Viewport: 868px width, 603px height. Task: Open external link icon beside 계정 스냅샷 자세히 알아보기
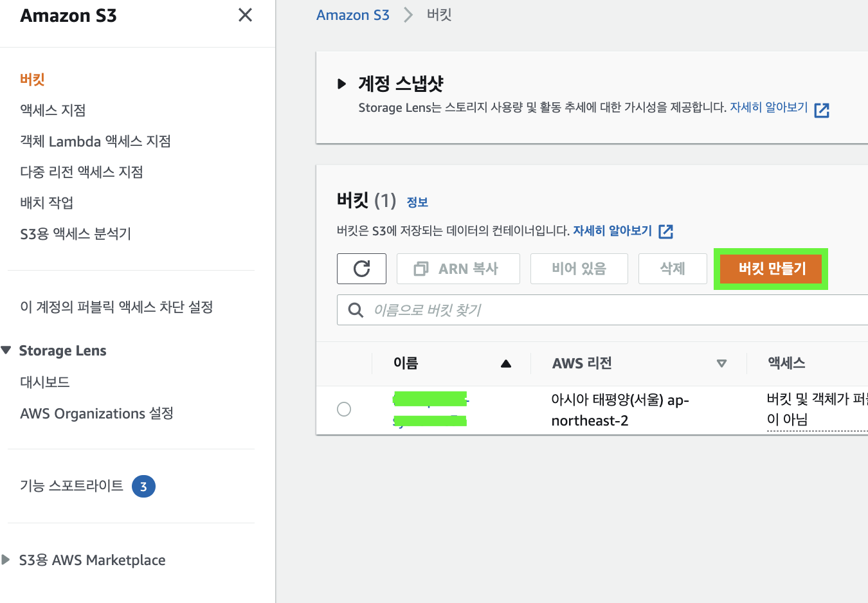pyautogui.click(x=822, y=110)
